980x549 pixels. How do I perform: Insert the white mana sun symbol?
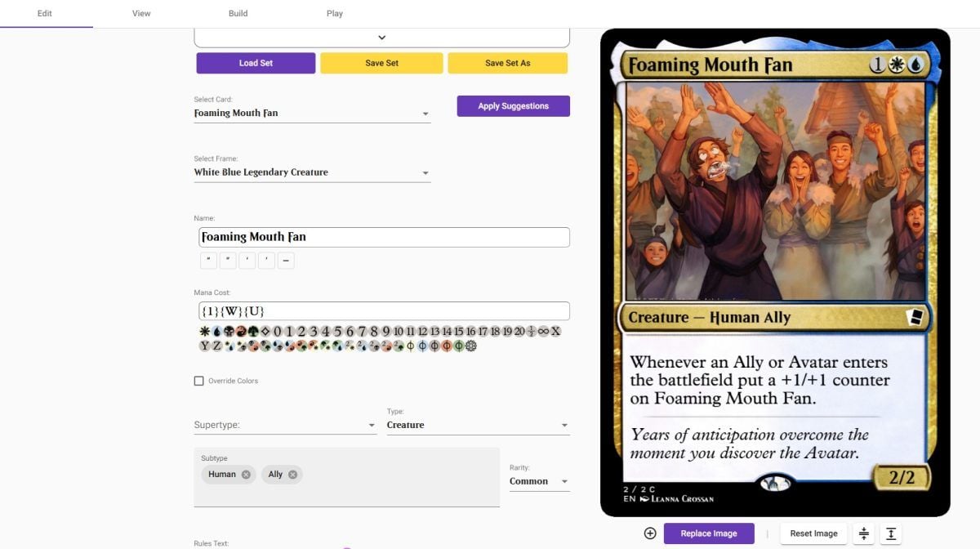(205, 332)
